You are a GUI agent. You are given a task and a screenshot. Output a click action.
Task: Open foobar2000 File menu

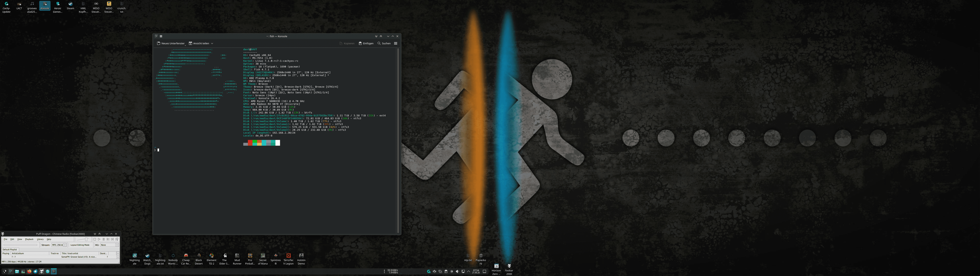5,239
